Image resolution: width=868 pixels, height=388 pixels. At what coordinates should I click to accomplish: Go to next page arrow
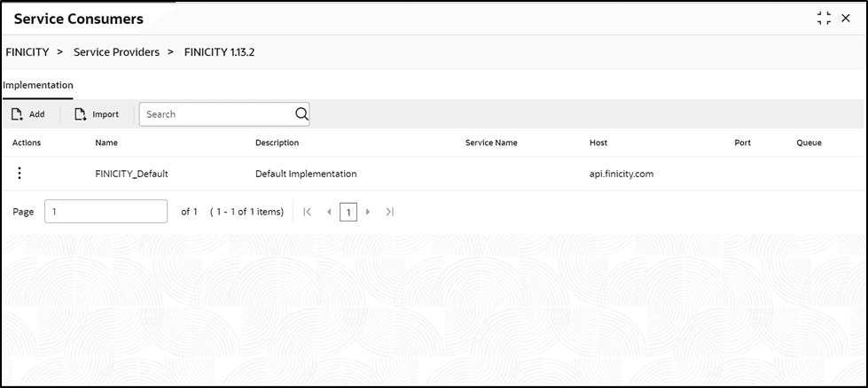coord(368,212)
